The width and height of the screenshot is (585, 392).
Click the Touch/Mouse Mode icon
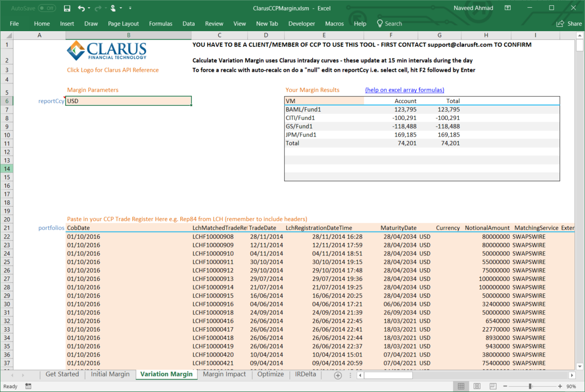click(x=113, y=8)
